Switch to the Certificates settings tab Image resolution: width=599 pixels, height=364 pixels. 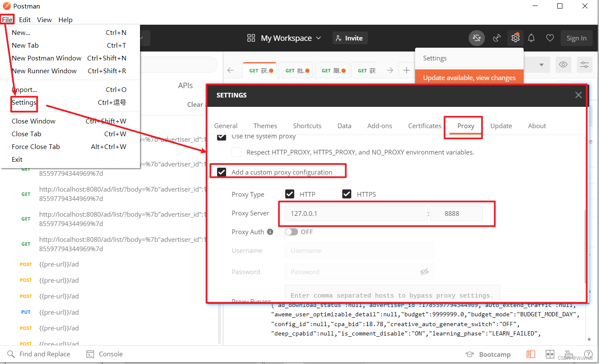(x=424, y=126)
